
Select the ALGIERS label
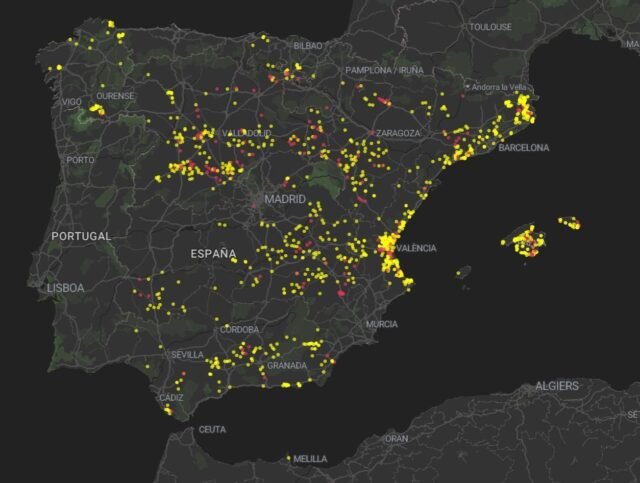coord(556,385)
